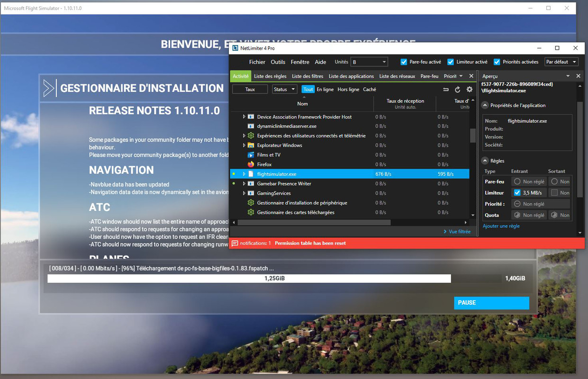Open the Aide menu
The height and width of the screenshot is (379, 588).
tap(321, 62)
